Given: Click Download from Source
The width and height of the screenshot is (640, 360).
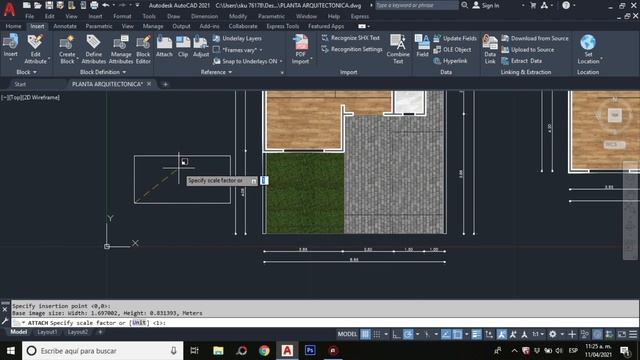Looking at the screenshot, I should (535, 38).
